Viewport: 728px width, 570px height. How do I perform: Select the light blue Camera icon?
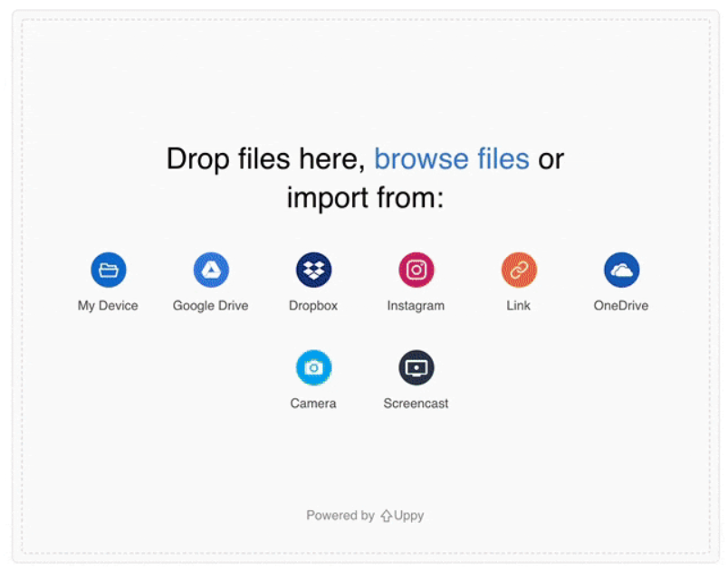point(314,367)
